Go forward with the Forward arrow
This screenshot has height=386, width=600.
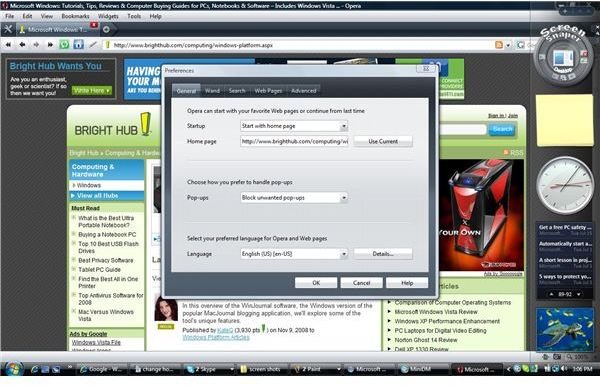click(36, 45)
